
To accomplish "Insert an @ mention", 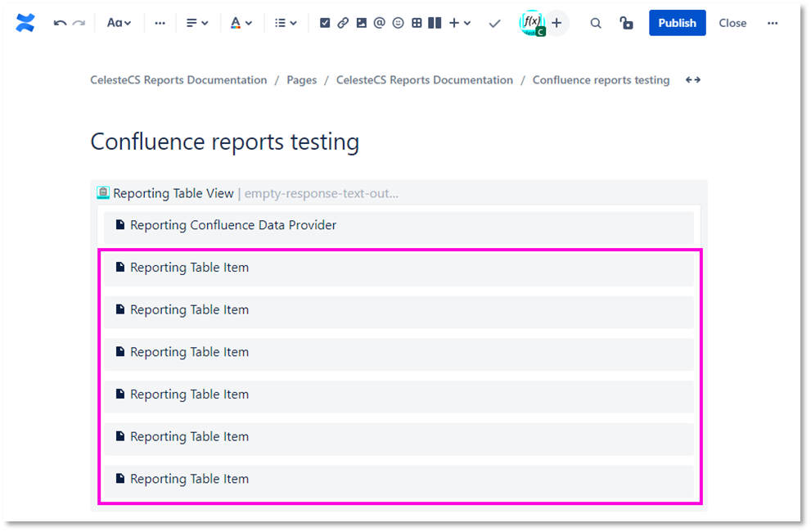I will [379, 23].
